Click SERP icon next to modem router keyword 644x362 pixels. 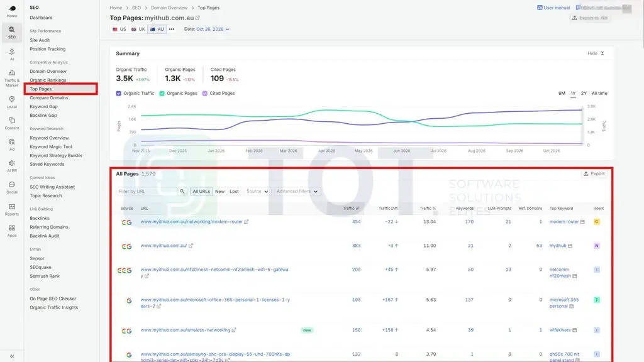(x=582, y=222)
